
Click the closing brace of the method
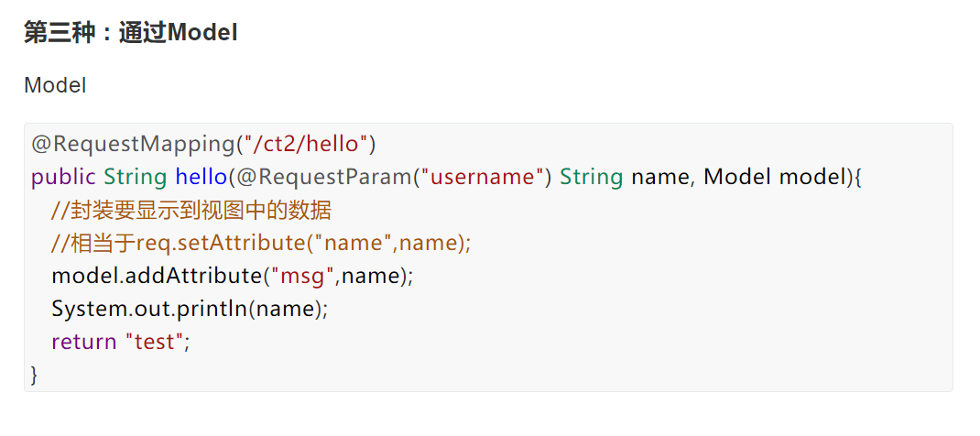pyautogui.click(x=35, y=376)
